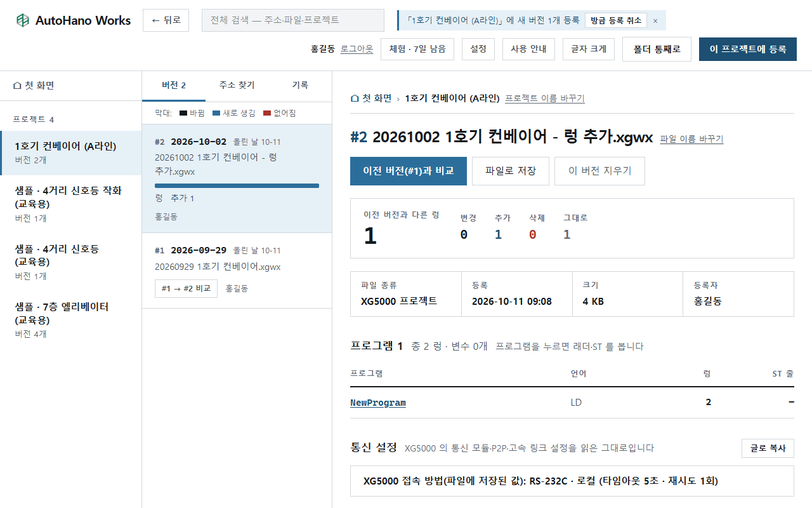Select version #2 2026-10-02 entry
Viewport: 812px width, 508px height.
pos(237,178)
